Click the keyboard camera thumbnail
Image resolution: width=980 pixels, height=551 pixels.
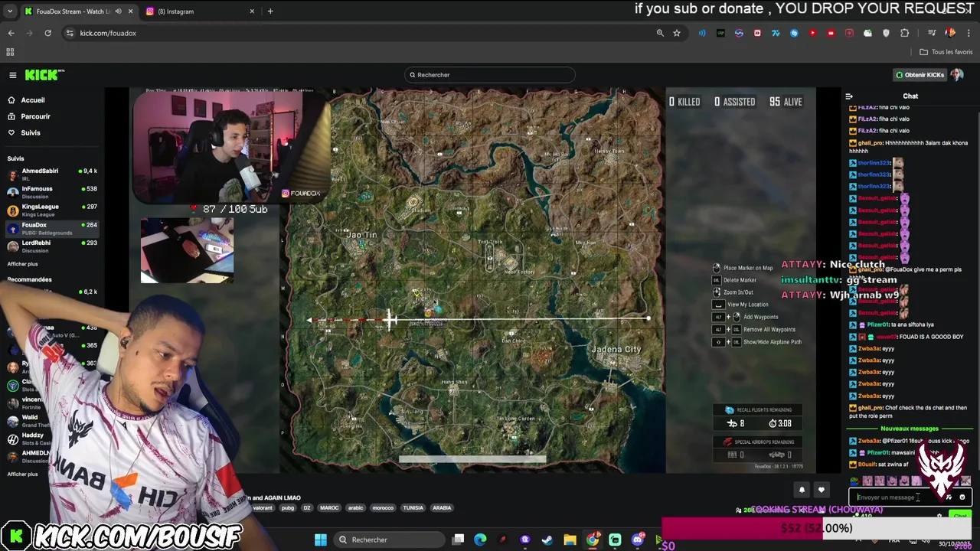(x=187, y=250)
